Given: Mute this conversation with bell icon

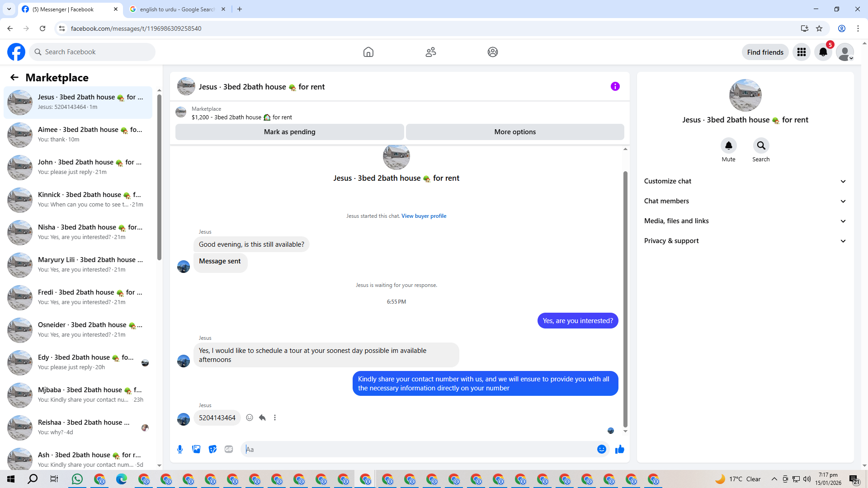Looking at the screenshot, I should pos(728,145).
